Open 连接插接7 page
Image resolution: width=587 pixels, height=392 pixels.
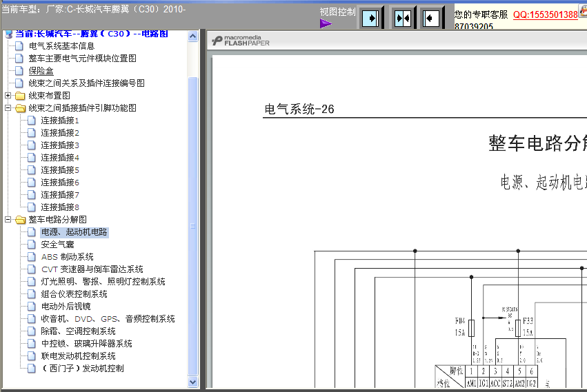60,194
